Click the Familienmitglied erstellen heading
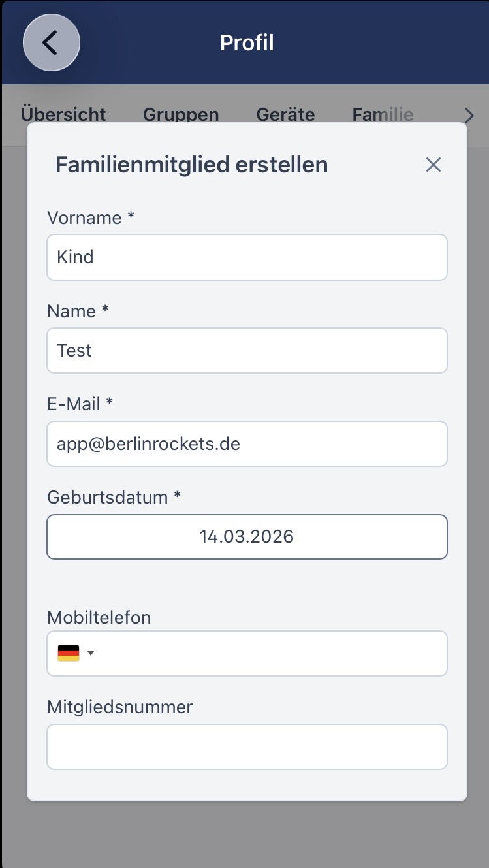 click(191, 165)
